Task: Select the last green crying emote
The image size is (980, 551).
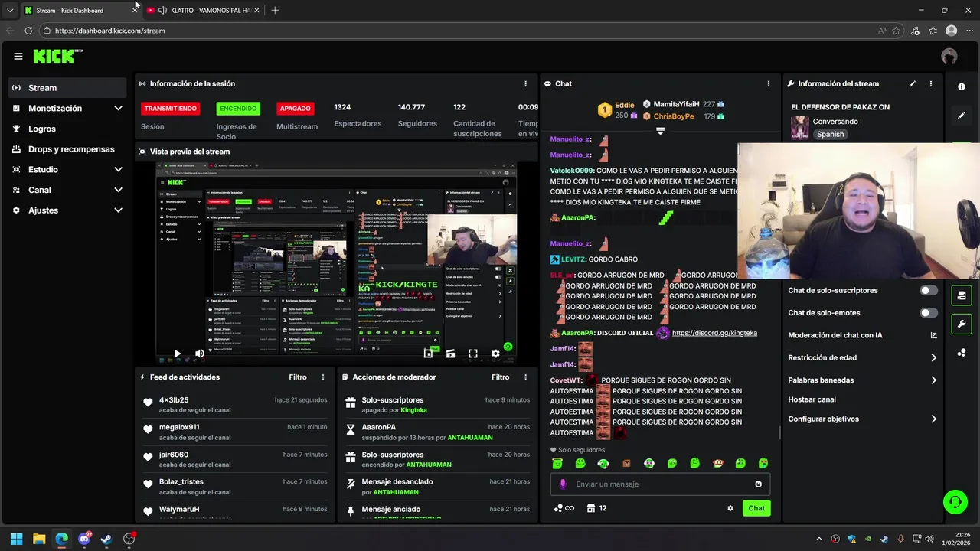Action: pyautogui.click(x=763, y=463)
